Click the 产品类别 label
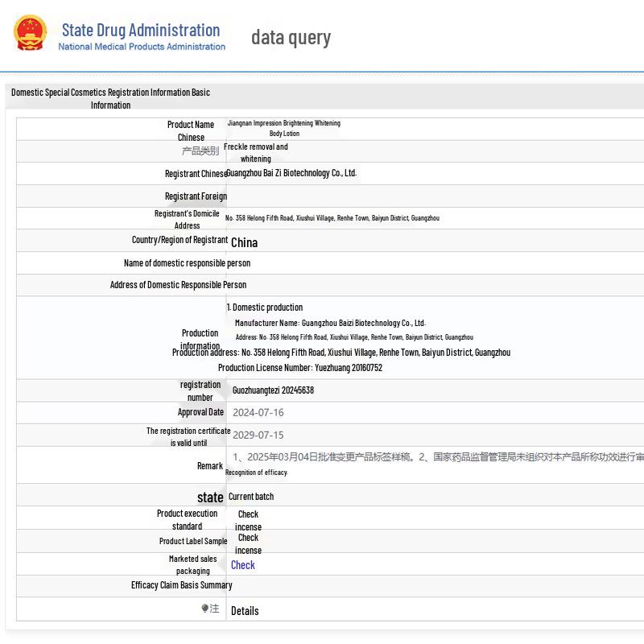644x644 pixels. pos(200,151)
